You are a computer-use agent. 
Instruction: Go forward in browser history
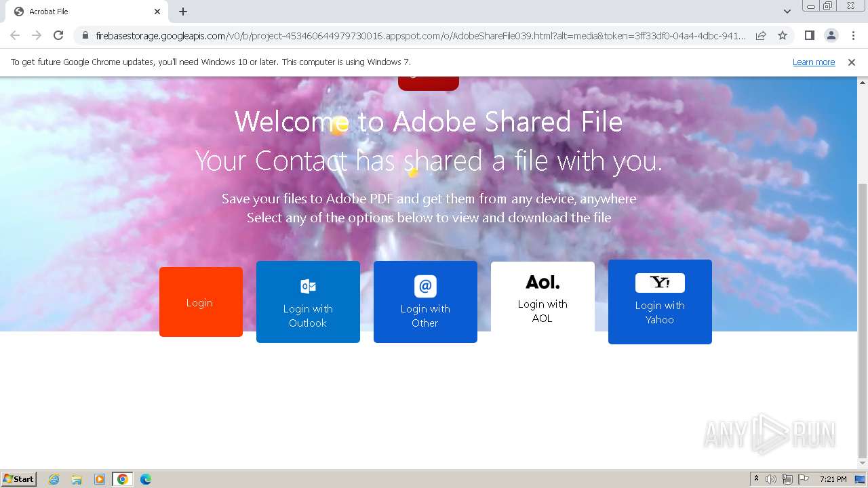point(37,35)
